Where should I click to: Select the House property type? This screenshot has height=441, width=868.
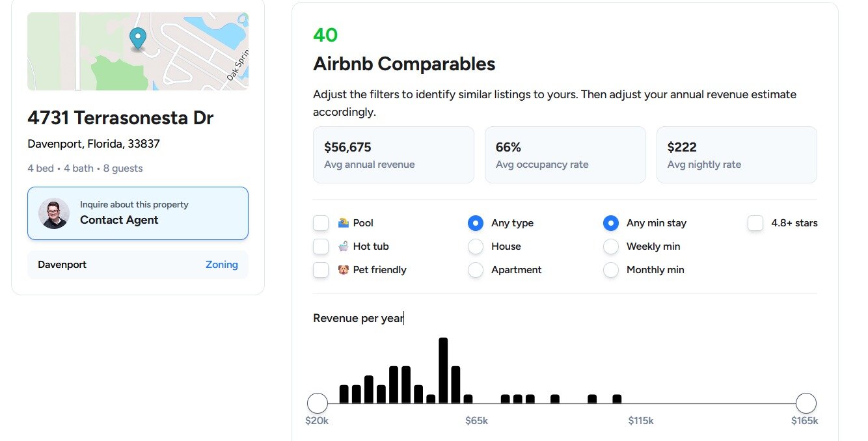click(476, 247)
